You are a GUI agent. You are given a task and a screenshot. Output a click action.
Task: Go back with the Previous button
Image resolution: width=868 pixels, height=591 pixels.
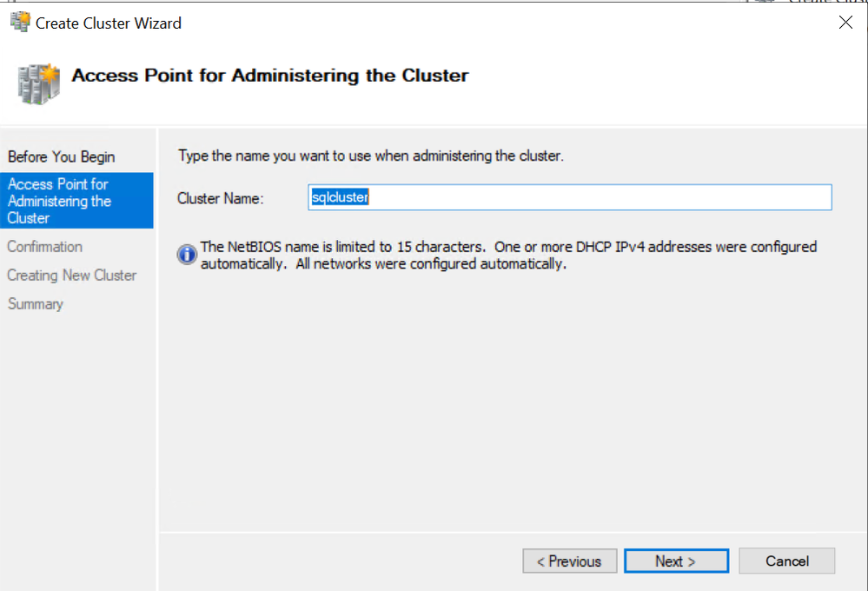[x=570, y=561]
